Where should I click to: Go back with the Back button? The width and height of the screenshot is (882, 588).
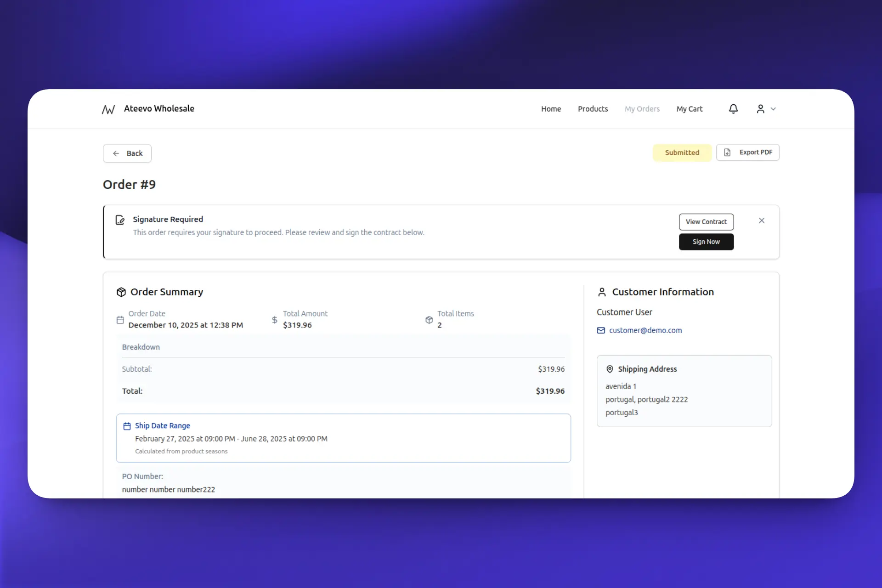[x=127, y=153]
